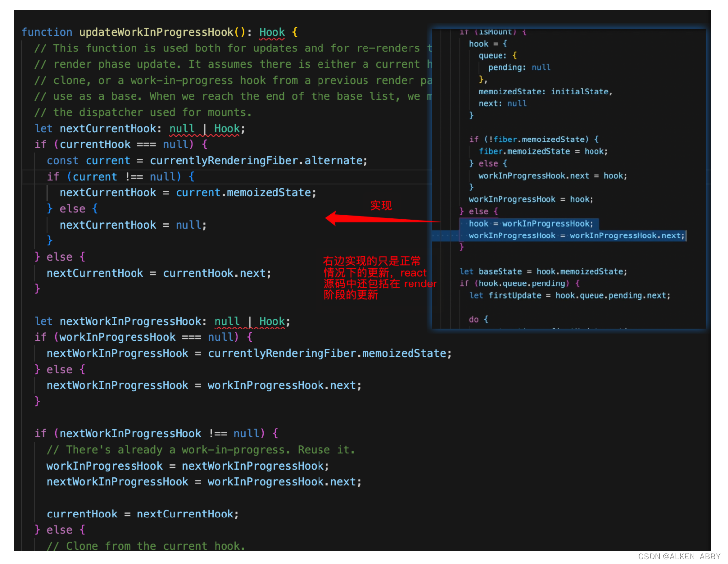728x564 pixels.
Task: Click the line 'let nextCurrentHook: null | Hook;'
Action: (140, 129)
